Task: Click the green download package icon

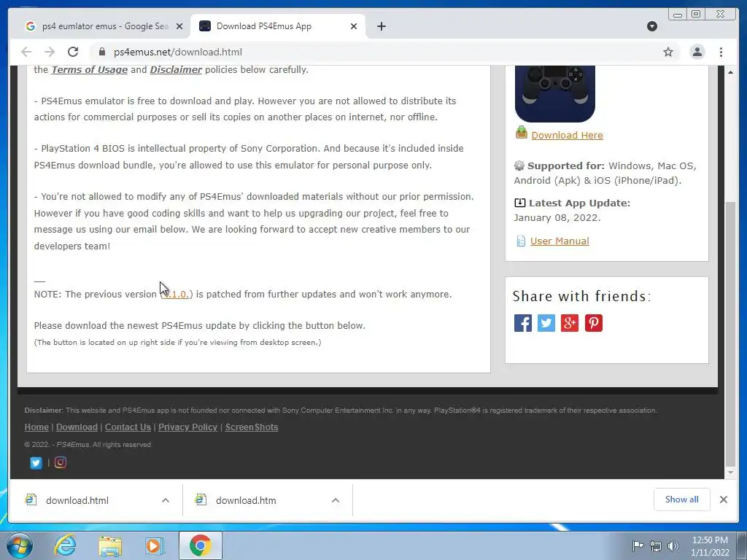Action: [x=521, y=133]
